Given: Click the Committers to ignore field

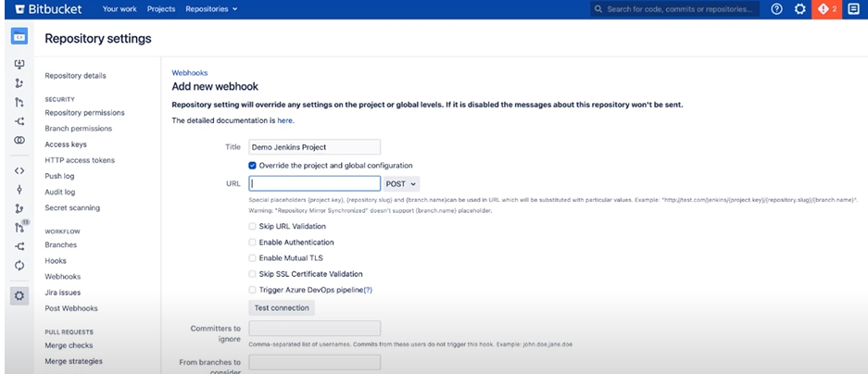Looking at the screenshot, I should point(314,329).
